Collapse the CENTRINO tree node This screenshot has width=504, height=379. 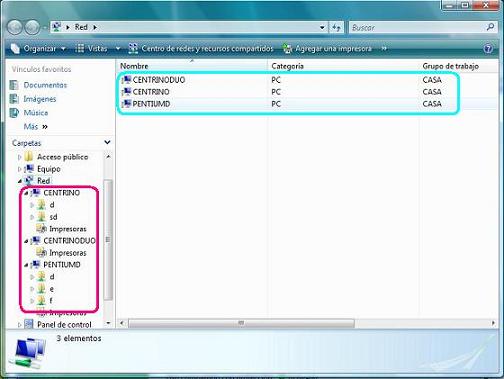(26, 193)
